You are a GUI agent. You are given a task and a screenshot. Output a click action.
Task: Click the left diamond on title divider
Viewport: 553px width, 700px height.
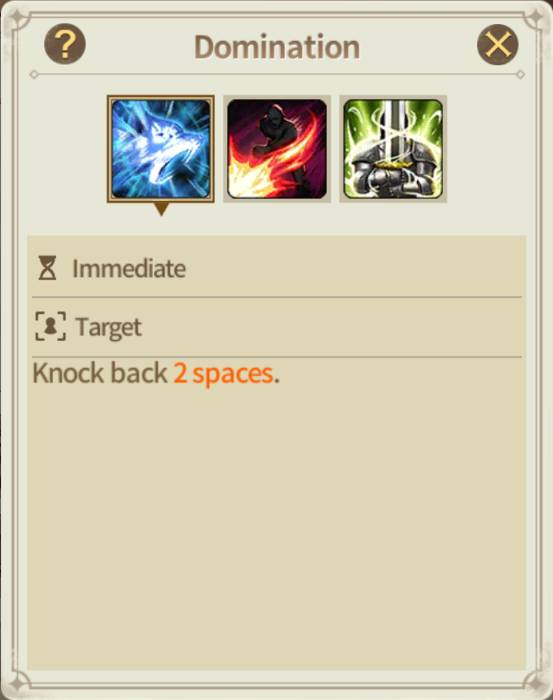point(34,75)
